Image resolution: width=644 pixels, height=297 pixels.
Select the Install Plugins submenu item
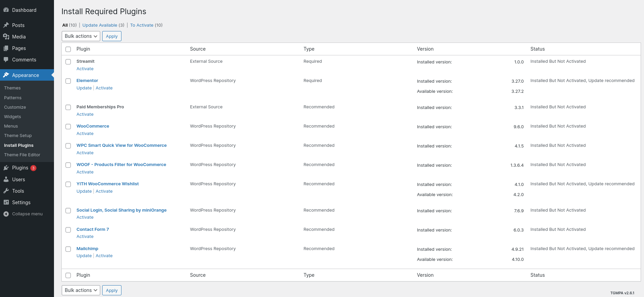coord(19,145)
